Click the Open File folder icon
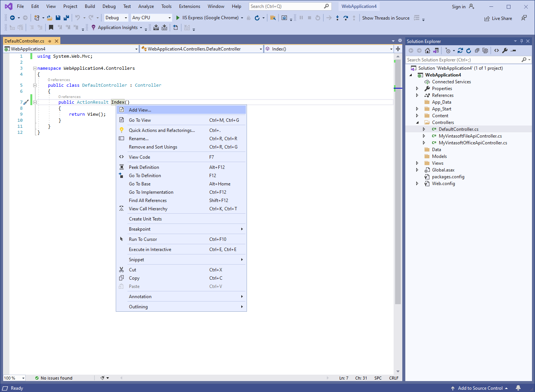Image resolution: width=535 pixels, height=392 pixels. (x=49, y=18)
